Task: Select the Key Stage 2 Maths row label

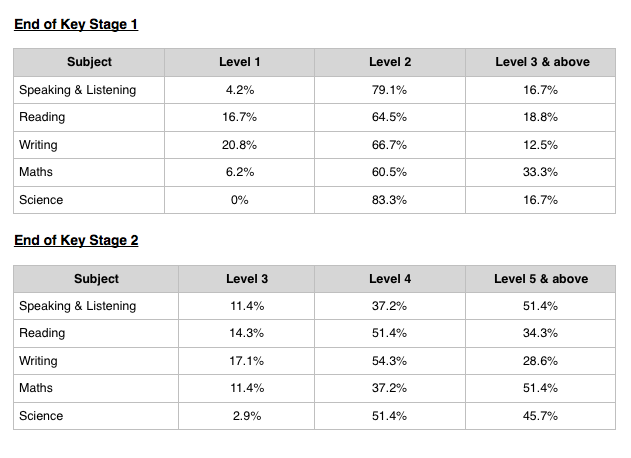Action: [36, 388]
